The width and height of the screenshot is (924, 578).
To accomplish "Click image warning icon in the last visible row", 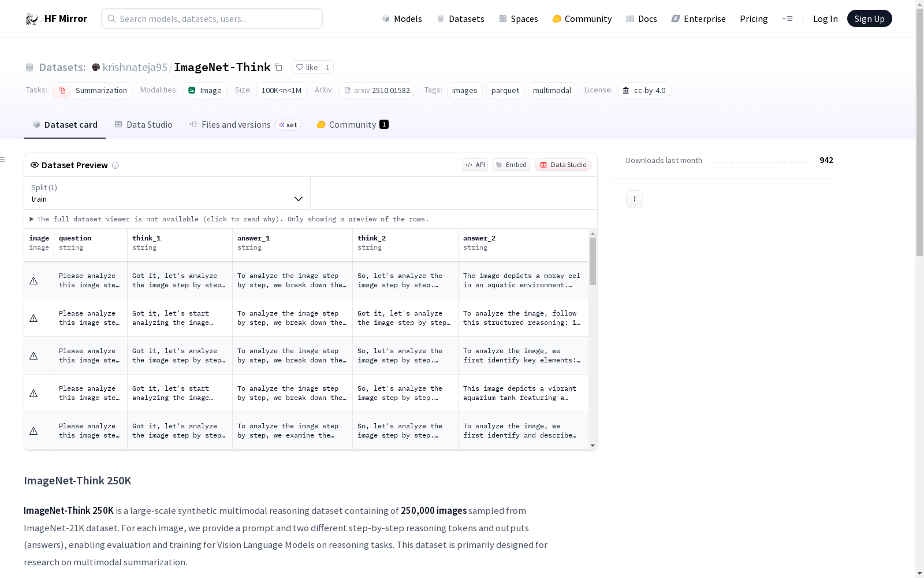I will pos(33,431).
